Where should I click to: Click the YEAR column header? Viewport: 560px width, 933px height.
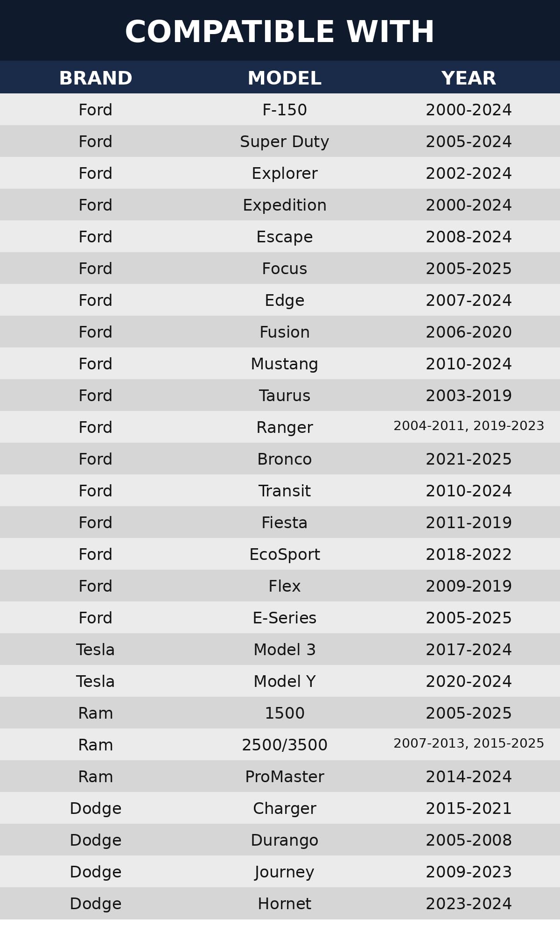(469, 78)
